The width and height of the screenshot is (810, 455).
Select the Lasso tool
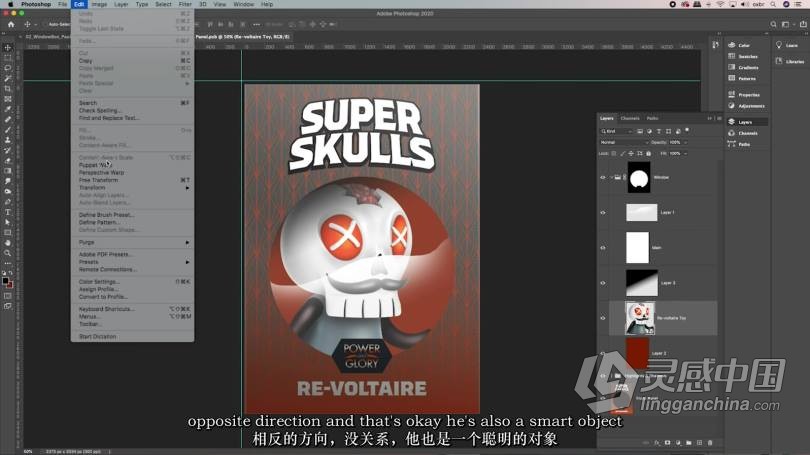click(7, 68)
